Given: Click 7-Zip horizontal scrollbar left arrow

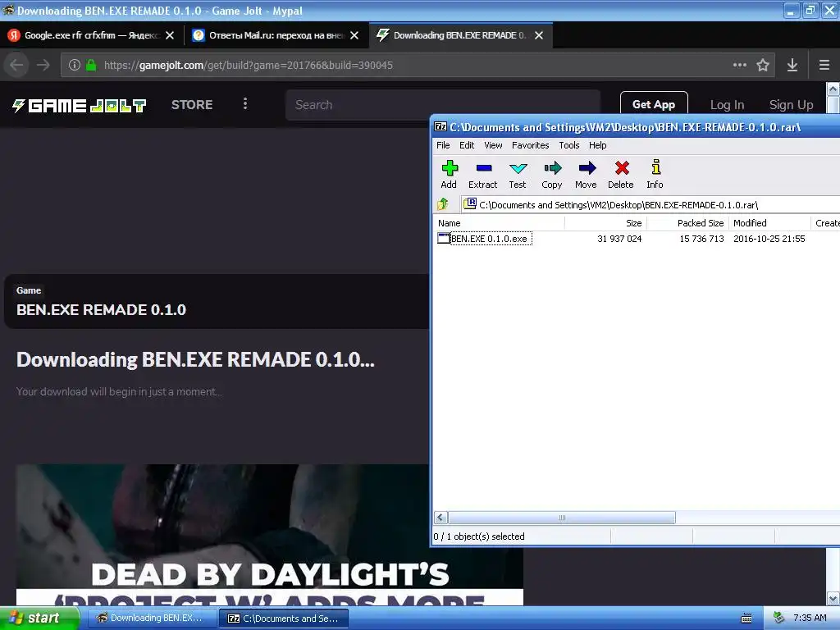Looking at the screenshot, I should click(x=441, y=518).
